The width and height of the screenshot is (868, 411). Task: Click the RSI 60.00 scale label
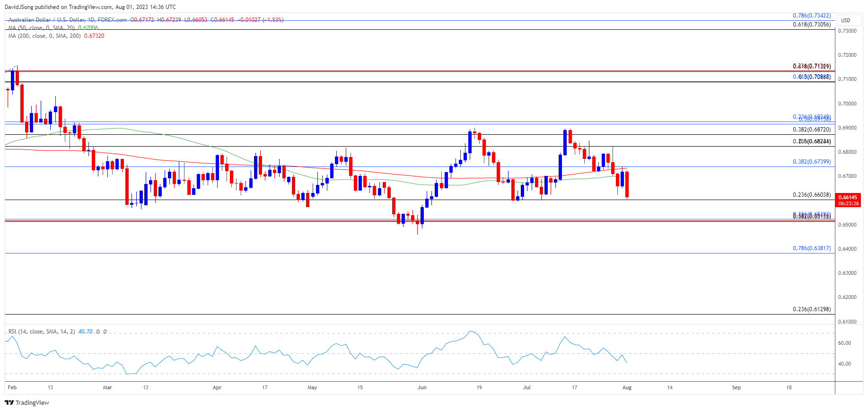(844, 343)
